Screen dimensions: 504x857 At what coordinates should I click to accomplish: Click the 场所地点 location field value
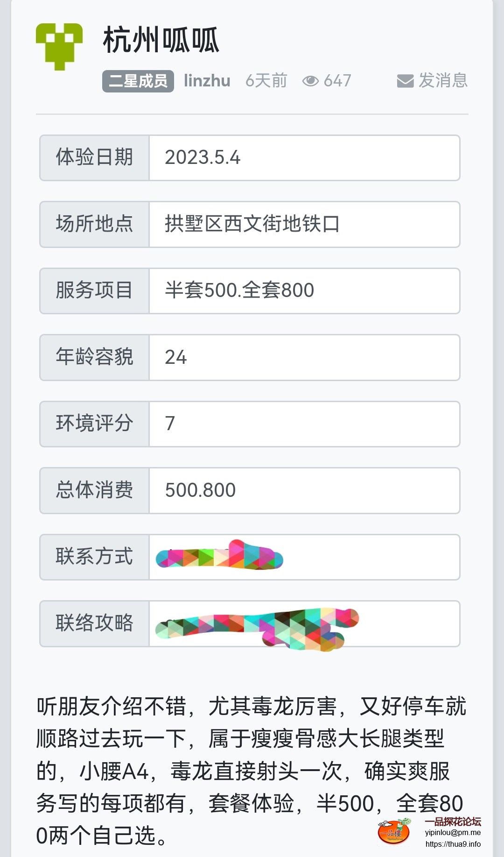pos(252,224)
